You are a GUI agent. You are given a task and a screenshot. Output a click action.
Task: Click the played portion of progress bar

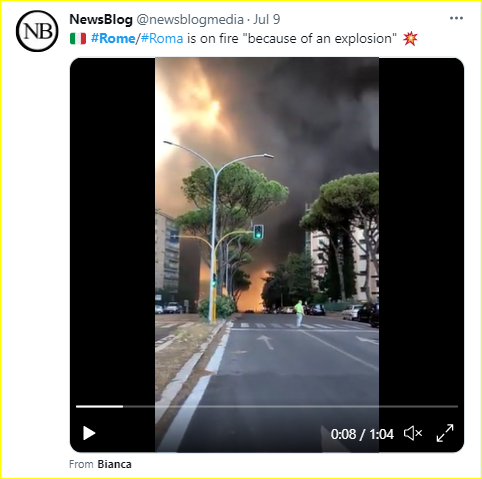pos(99,406)
